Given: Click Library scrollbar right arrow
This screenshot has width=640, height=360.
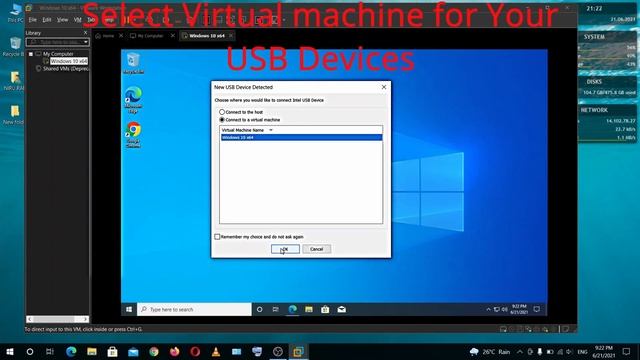Looking at the screenshot, I should pyautogui.click(x=85, y=319).
